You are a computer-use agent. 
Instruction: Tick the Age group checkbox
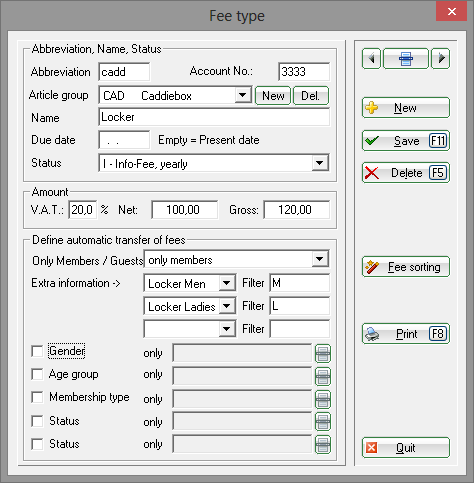(37, 374)
